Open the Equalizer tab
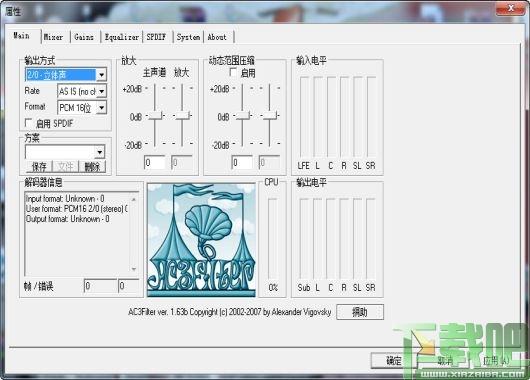This screenshot has width=530, height=380. tap(122, 37)
